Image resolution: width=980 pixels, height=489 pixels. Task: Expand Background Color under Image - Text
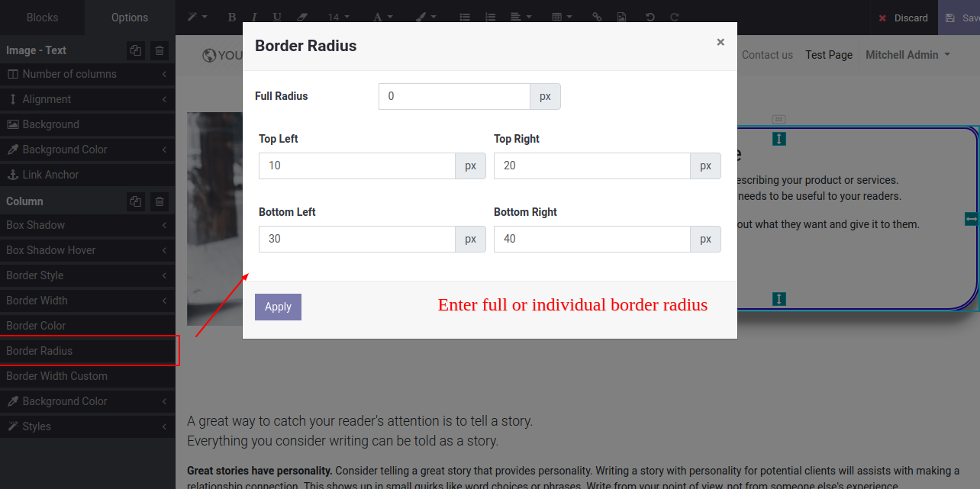(88, 150)
